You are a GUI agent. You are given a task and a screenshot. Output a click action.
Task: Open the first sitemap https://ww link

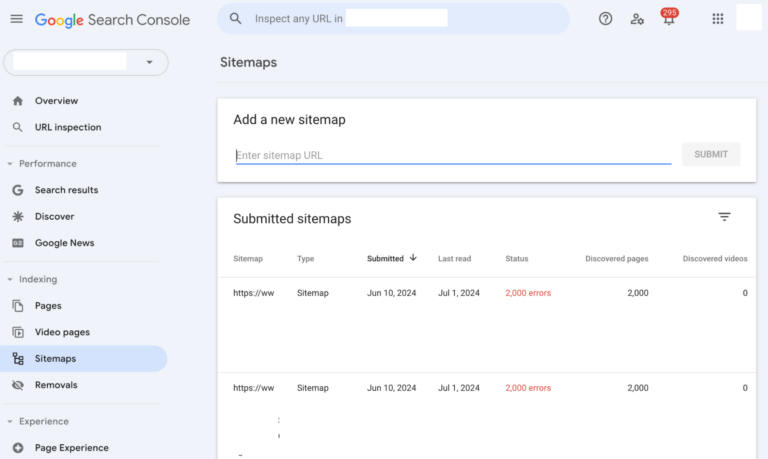(254, 293)
